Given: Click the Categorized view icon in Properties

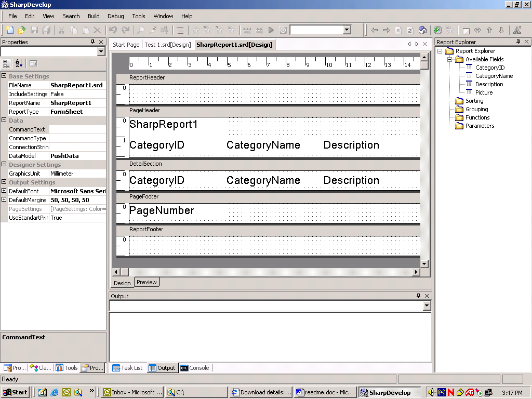Looking at the screenshot, I should (7, 63).
